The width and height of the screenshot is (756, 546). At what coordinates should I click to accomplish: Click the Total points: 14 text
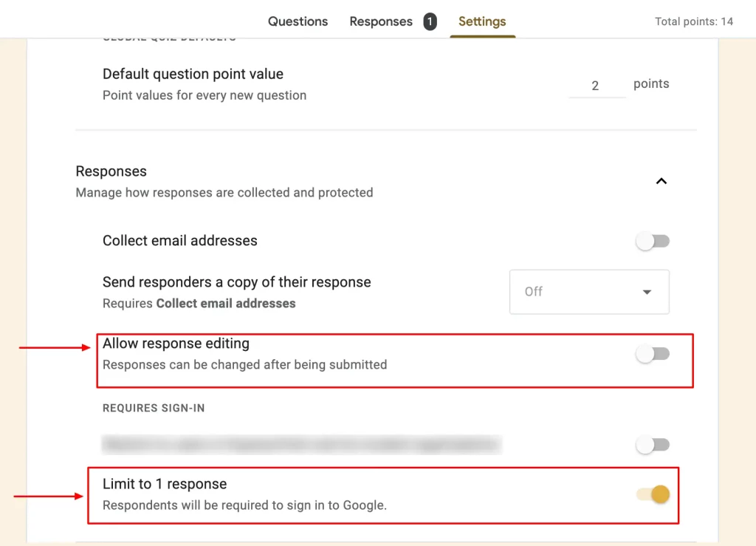pos(693,21)
